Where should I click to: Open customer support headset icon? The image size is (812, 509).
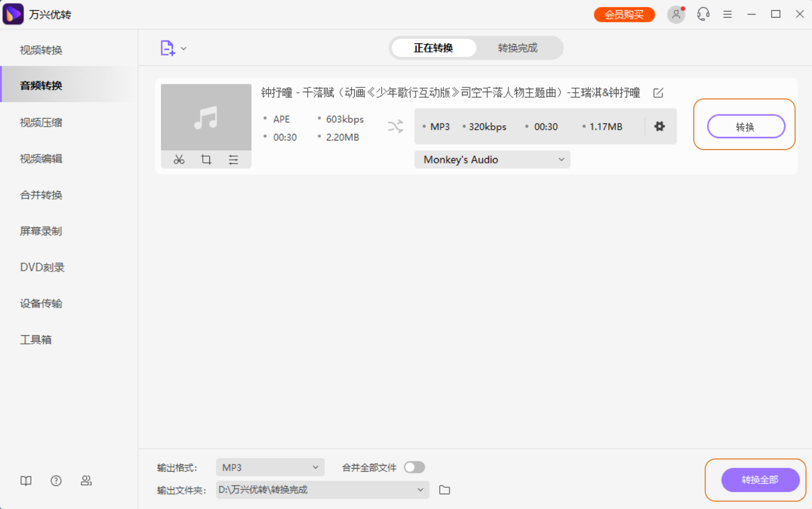tap(703, 14)
